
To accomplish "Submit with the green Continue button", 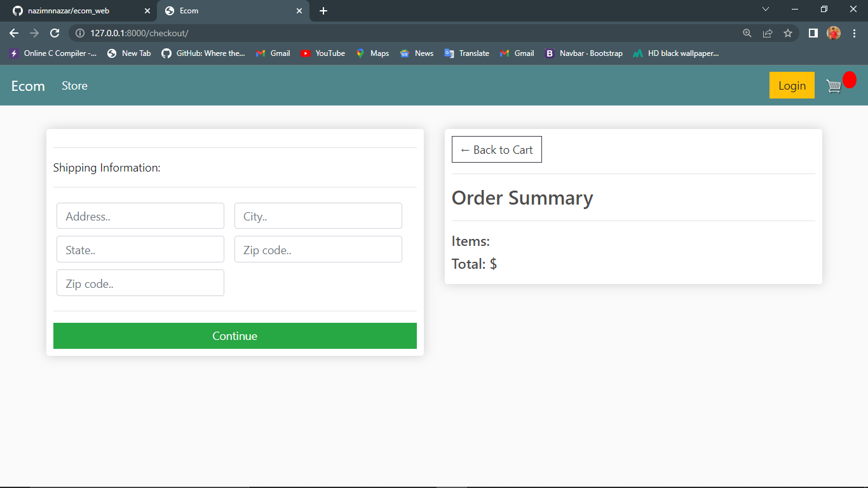I will (x=235, y=335).
